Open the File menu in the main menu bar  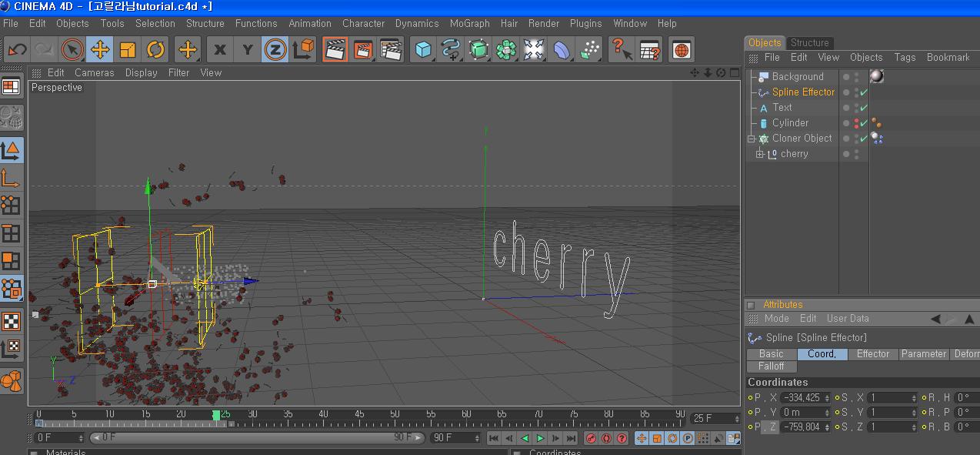pos(11,23)
